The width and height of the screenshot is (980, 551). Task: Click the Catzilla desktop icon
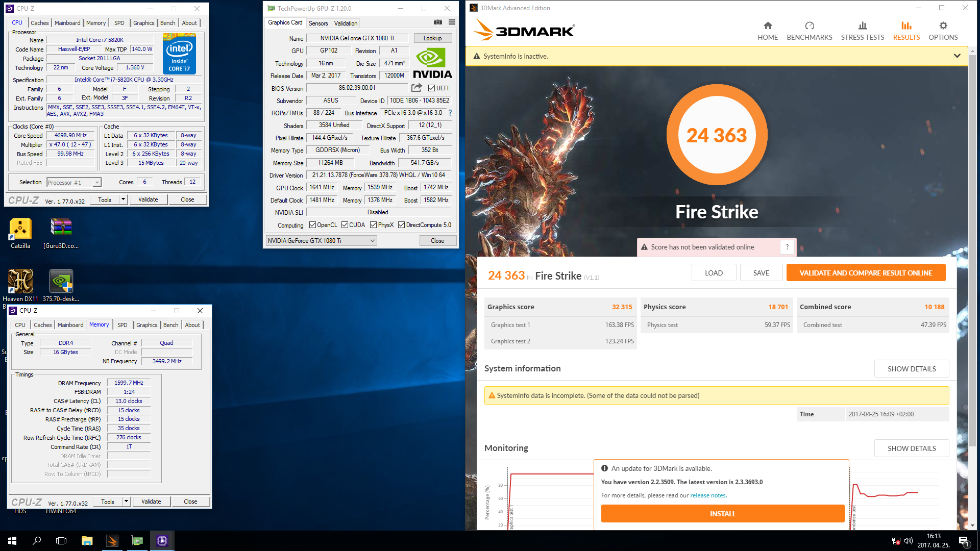pos(20,229)
